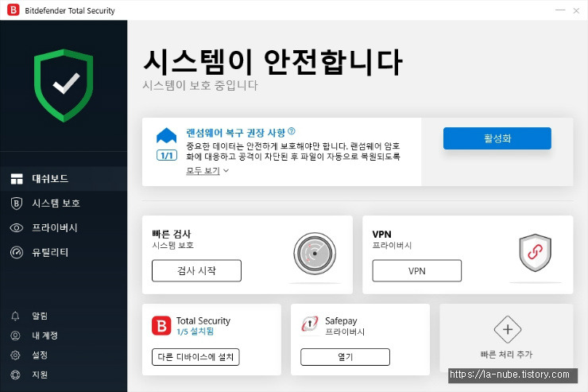The image size is (588, 392).
Task: Click the Total Security card title
Action: pyautogui.click(x=203, y=320)
